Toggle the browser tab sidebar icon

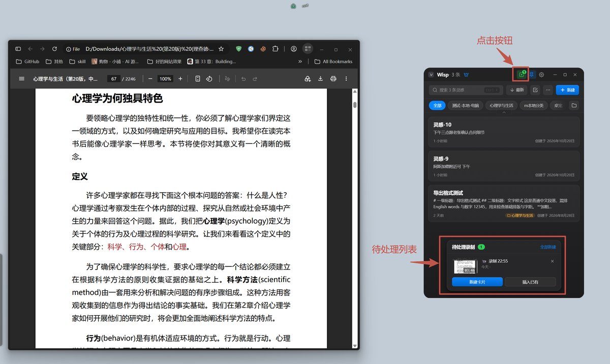[x=18, y=49]
